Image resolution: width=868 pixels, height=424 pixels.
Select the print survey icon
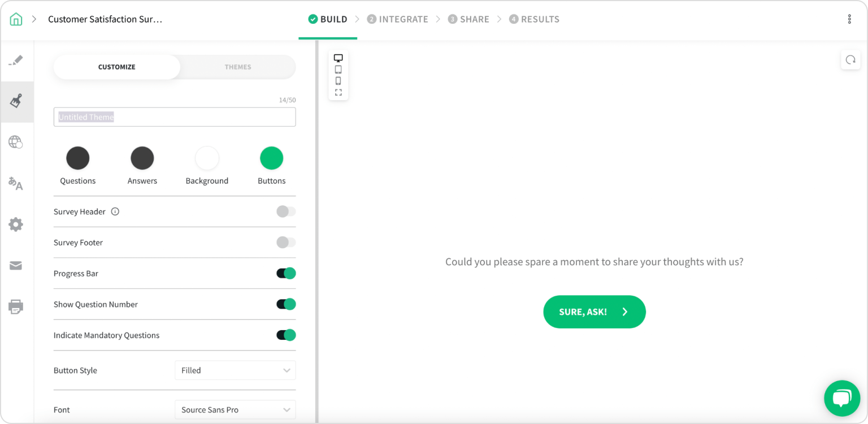tap(17, 307)
